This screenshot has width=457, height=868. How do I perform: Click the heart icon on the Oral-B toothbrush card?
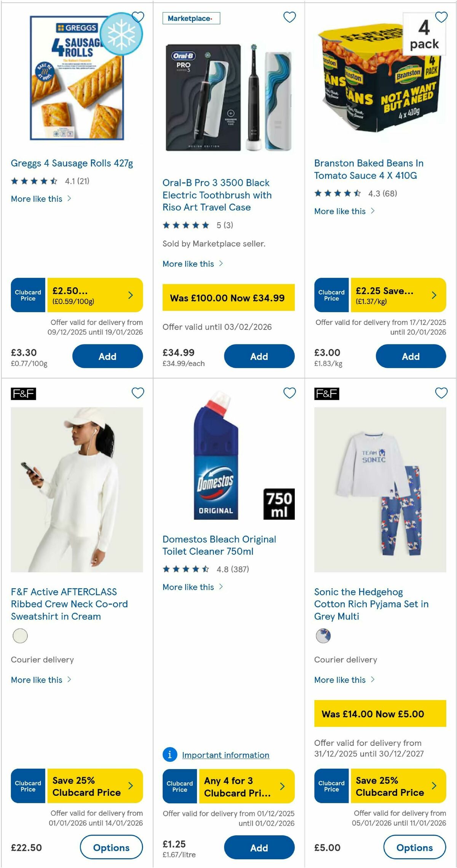[289, 17]
